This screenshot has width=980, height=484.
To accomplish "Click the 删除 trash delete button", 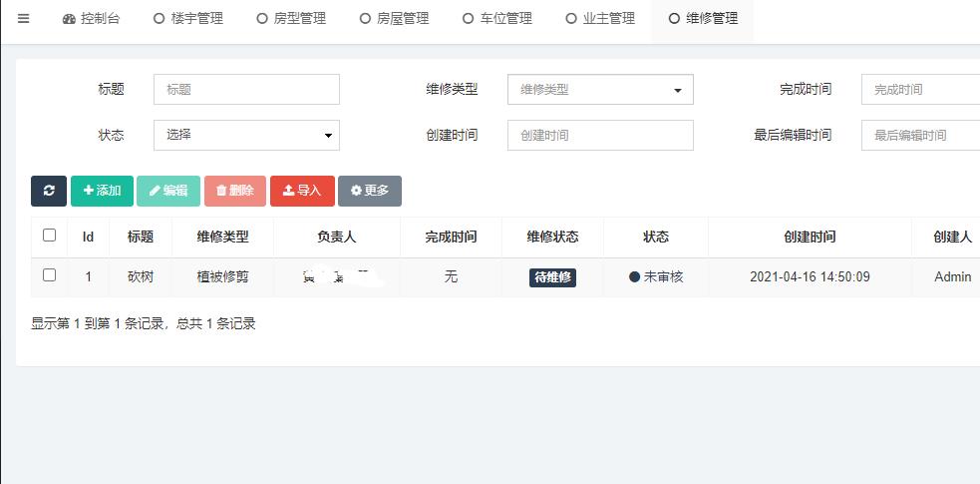I will [x=234, y=191].
